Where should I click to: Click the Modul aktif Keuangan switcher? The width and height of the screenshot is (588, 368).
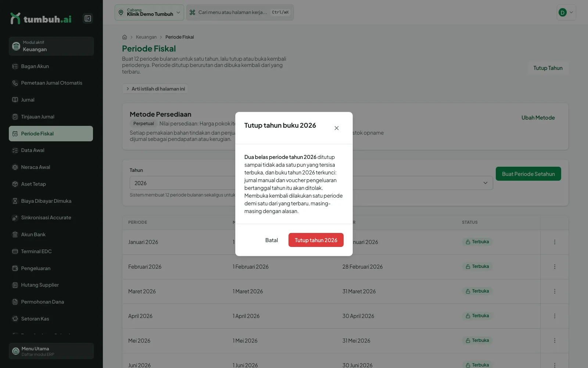[51, 46]
